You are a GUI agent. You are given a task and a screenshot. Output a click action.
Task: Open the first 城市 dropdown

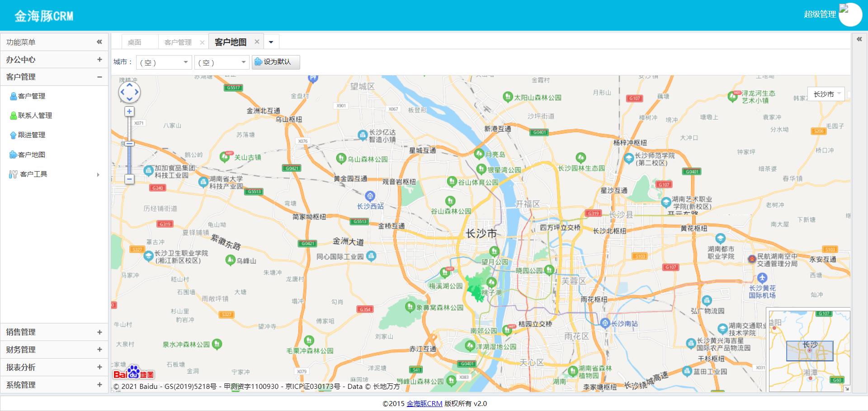[x=164, y=62]
